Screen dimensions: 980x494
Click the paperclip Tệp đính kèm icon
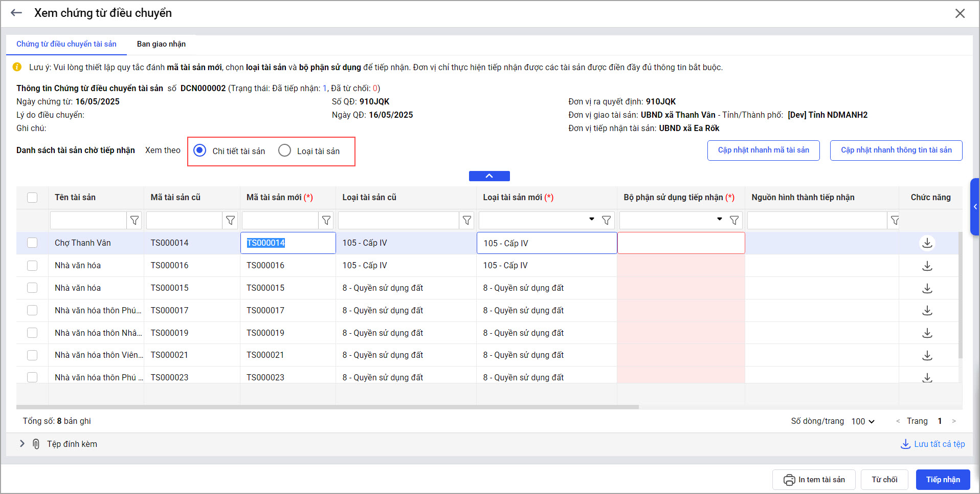click(x=36, y=444)
